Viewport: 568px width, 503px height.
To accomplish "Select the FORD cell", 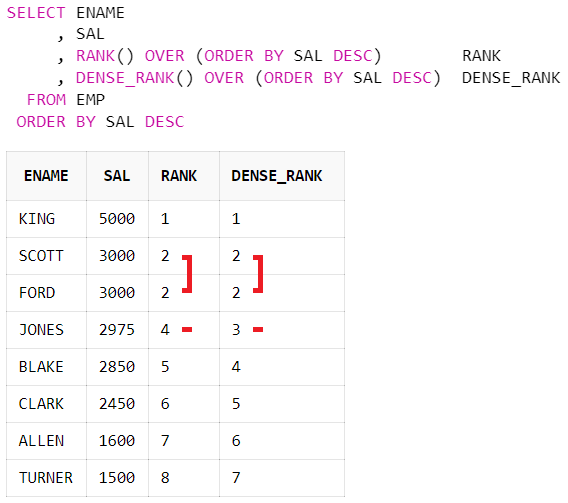I will 46,293.
